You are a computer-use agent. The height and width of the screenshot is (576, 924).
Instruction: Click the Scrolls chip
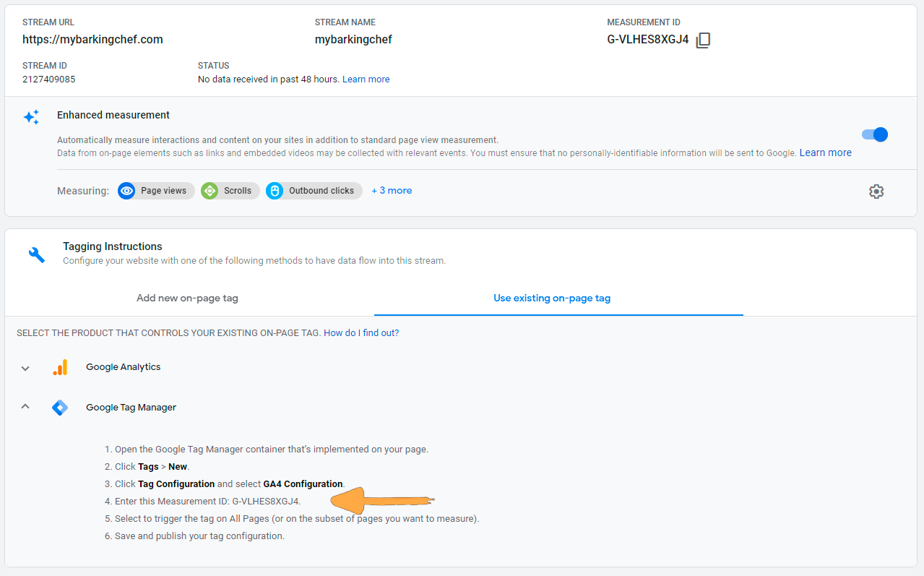pyautogui.click(x=230, y=191)
